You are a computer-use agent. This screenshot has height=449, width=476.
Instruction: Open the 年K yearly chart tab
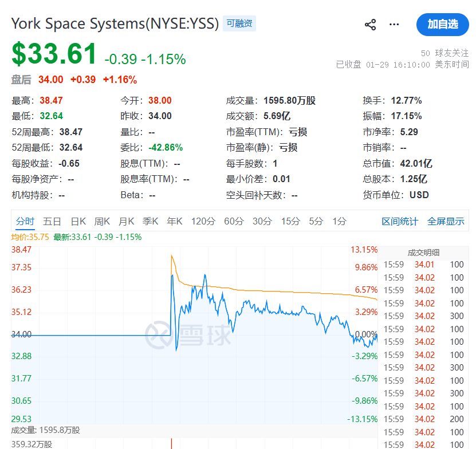(x=175, y=221)
